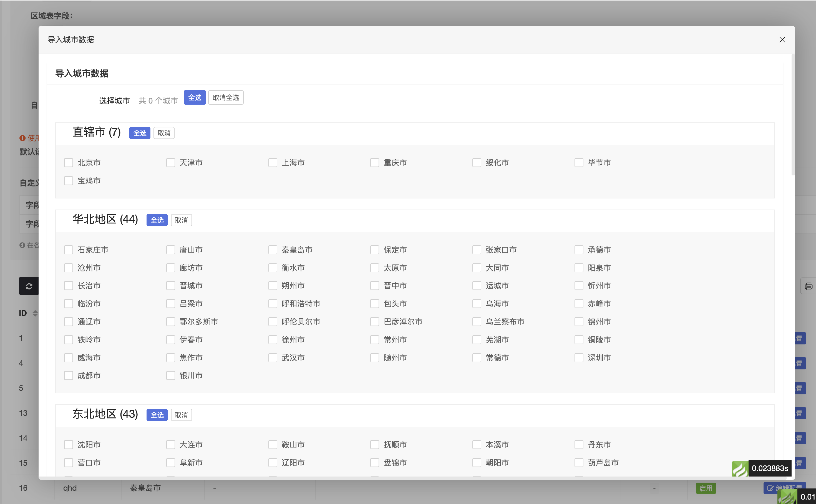The height and width of the screenshot is (504, 816).
Task: Check the 北京市 checkbox
Action: pos(69,163)
